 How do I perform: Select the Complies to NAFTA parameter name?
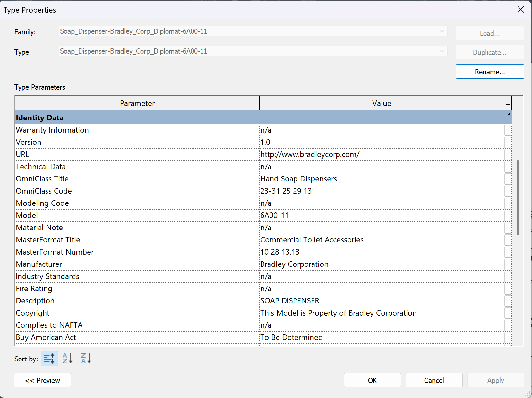pyautogui.click(x=137, y=325)
